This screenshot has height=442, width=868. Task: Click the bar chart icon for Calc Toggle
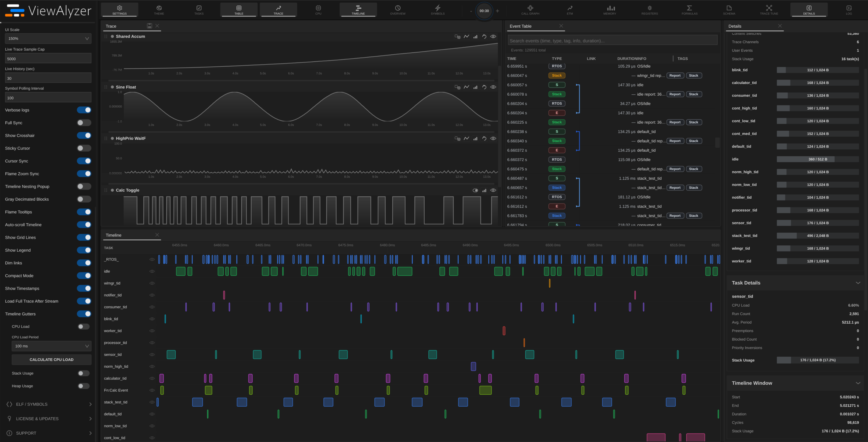[484, 190]
